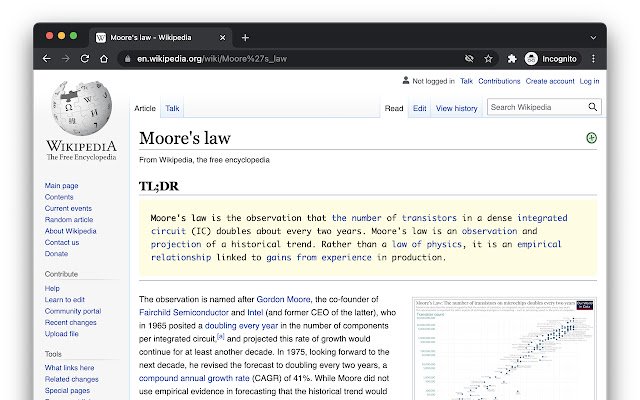Viewport: 640px width, 400px height.
Task: Reload the Moore's law page
Action: [85, 59]
